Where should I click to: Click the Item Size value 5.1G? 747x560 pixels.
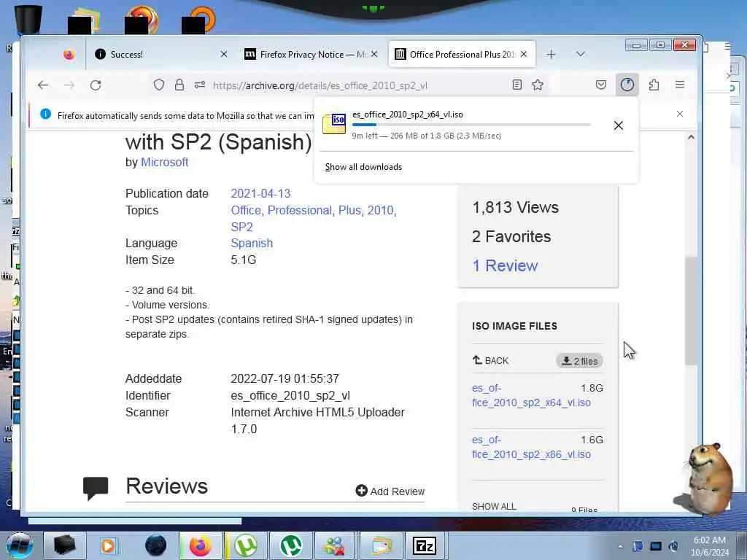(x=244, y=260)
